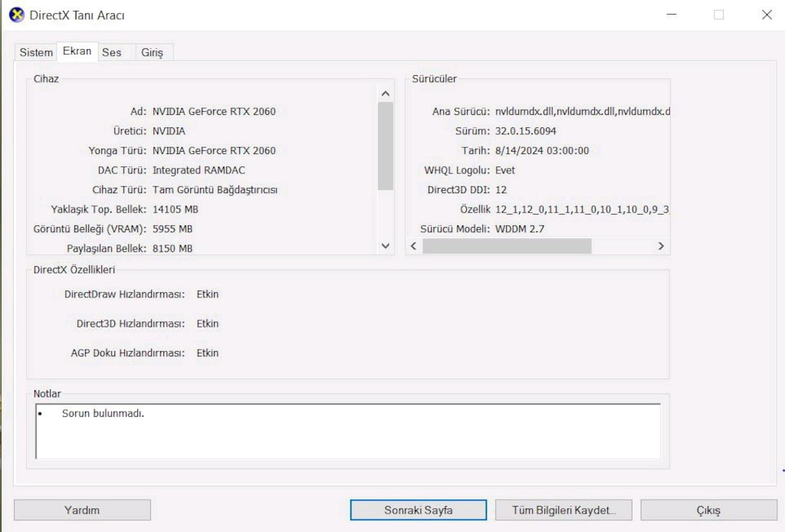The height and width of the screenshot is (532, 785).
Task: Click the 'Görüntü Belleği (VRAM):' label
Action: pos(90,228)
